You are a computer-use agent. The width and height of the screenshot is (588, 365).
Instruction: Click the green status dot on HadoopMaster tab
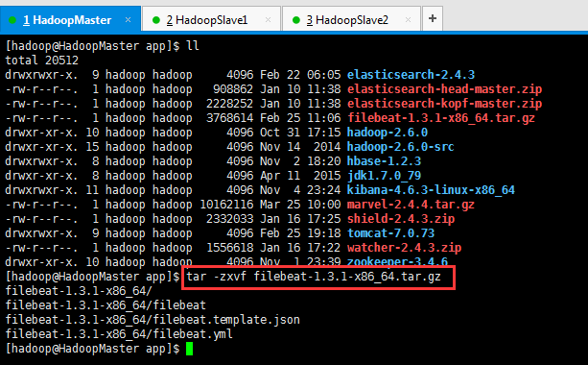point(12,20)
